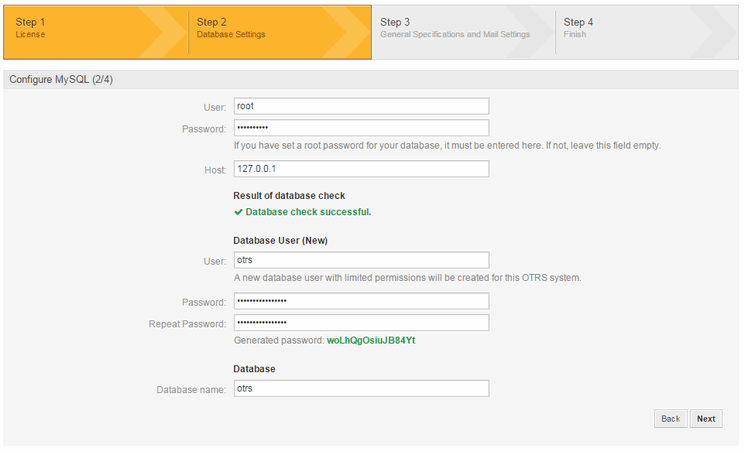This screenshot has width=745, height=452.
Task: Focus the root User input field
Action: coord(361,106)
